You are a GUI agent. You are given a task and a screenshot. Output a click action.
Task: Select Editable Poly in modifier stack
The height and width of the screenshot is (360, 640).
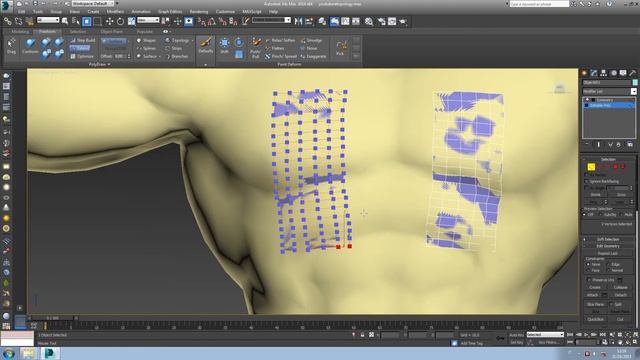click(609, 105)
